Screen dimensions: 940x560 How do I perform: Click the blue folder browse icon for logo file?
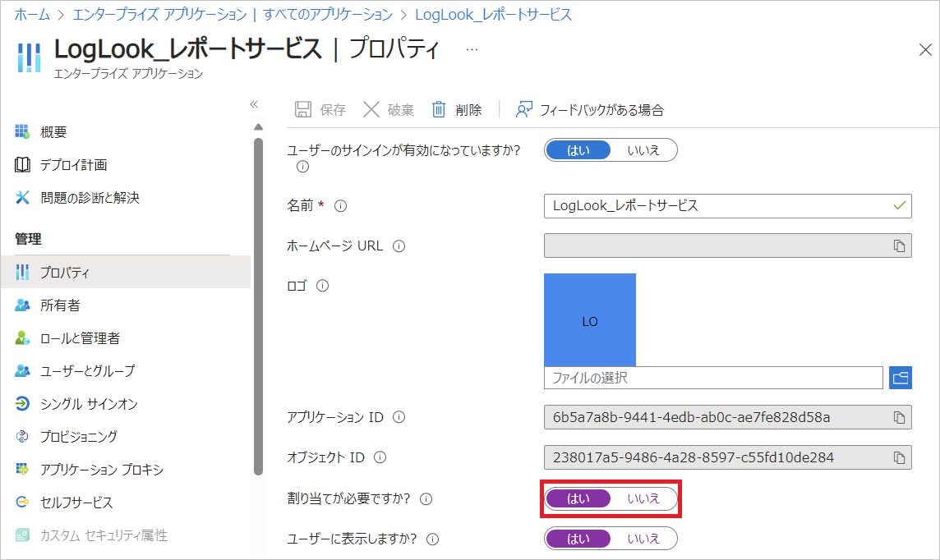click(x=901, y=378)
